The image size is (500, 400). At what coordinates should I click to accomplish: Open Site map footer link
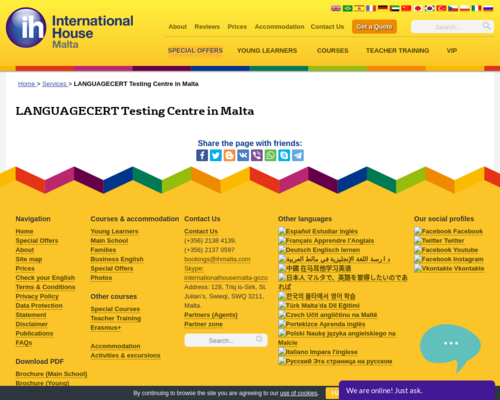(29, 259)
